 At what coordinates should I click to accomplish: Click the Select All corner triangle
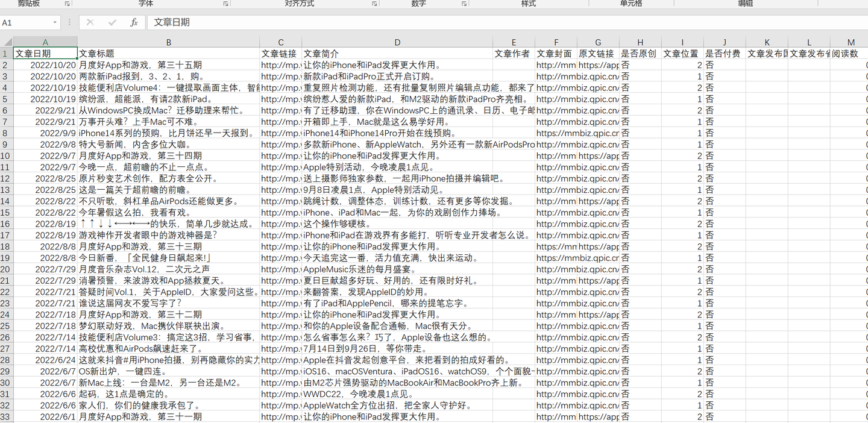tap(7, 42)
